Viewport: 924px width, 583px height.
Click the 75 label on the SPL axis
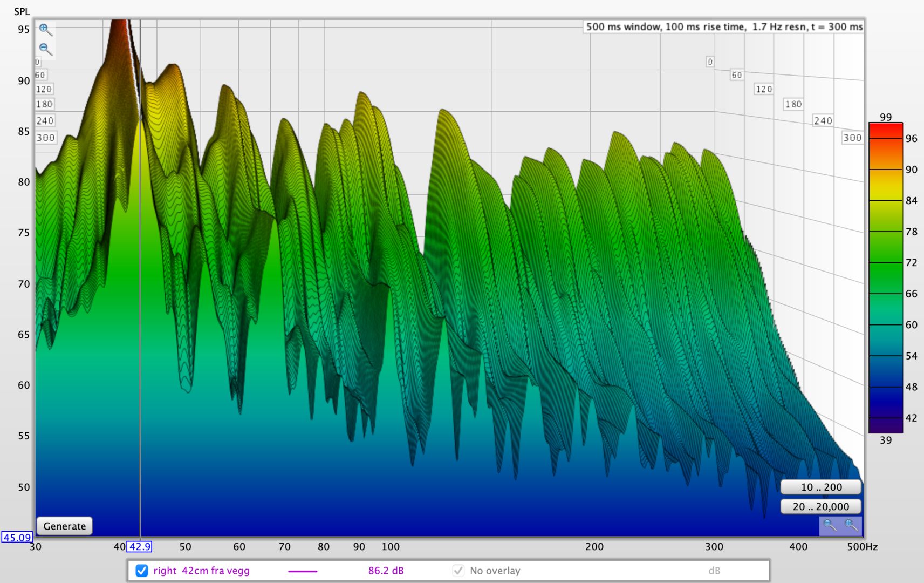[x=24, y=233]
